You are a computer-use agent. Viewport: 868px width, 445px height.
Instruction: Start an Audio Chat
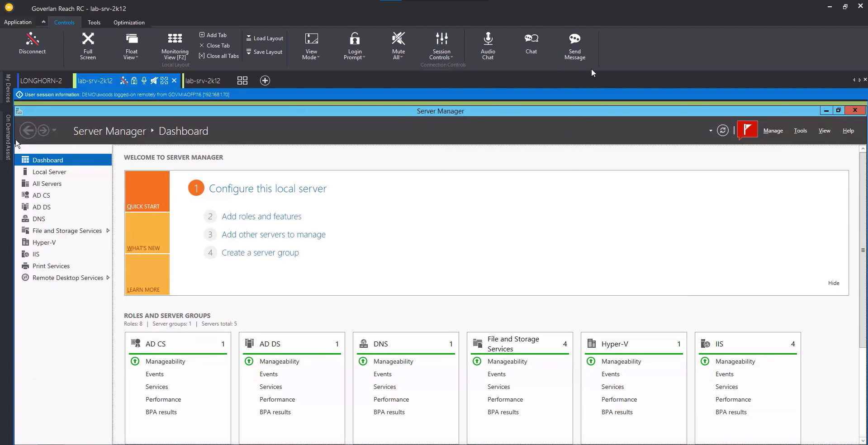click(488, 46)
